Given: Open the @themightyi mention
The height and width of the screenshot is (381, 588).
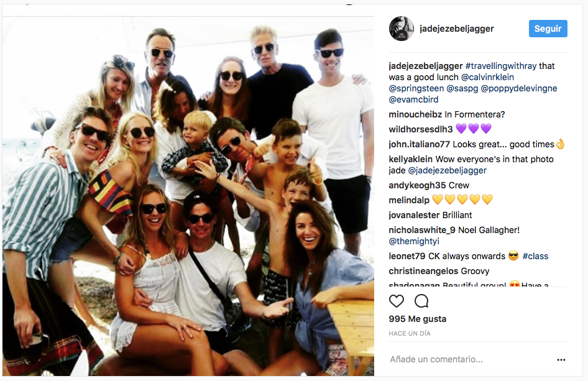Looking at the screenshot, I should (414, 241).
